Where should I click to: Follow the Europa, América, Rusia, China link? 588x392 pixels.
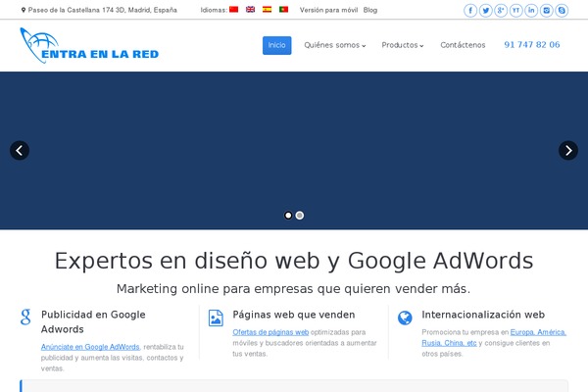[x=494, y=337]
